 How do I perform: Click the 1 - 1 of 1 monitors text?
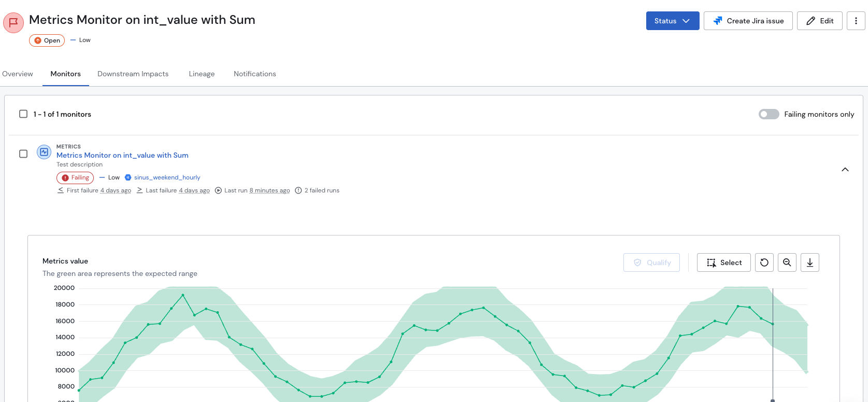click(x=62, y=114)
